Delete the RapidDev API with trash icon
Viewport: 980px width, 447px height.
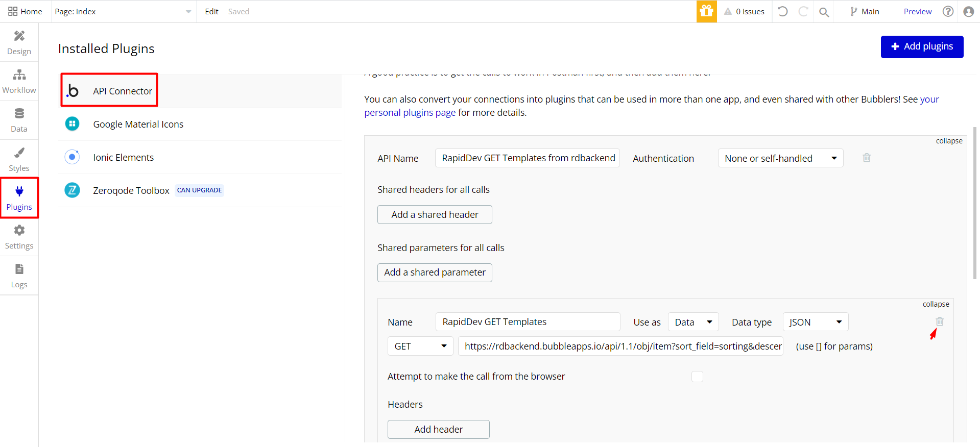[867, 158]
